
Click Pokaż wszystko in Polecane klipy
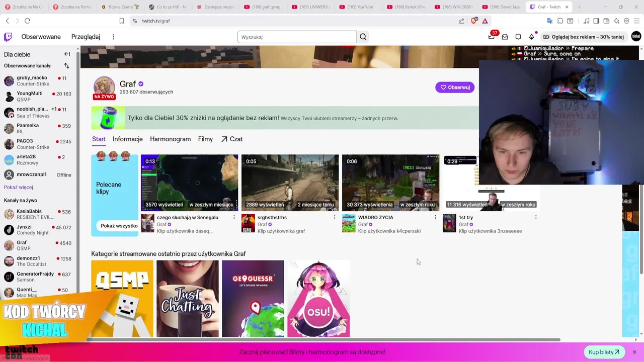[119, 226]
